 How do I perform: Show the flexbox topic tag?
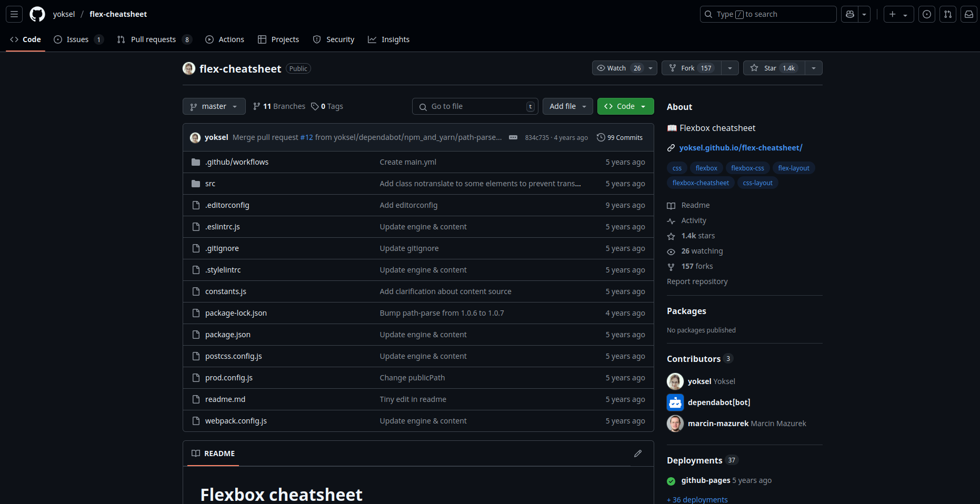coord(706,168)
